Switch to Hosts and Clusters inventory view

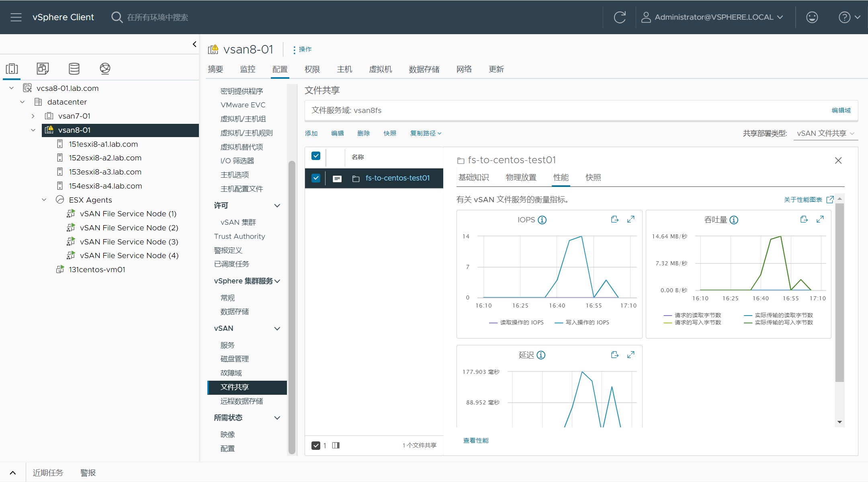[12, 69]
